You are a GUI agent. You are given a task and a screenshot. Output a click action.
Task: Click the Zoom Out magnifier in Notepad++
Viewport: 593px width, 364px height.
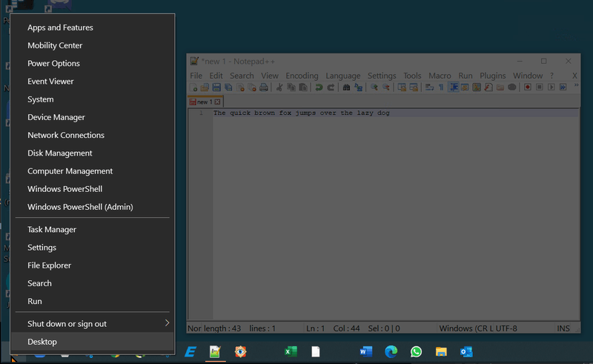[385, 87]
